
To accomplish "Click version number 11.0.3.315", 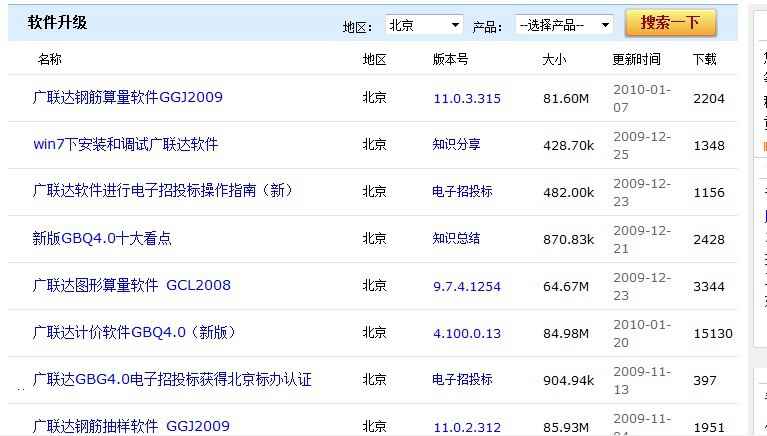I will click(x=467, y=98).
